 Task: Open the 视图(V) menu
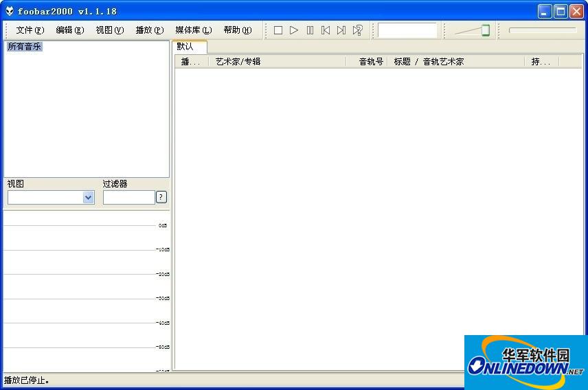pos(109,30)
